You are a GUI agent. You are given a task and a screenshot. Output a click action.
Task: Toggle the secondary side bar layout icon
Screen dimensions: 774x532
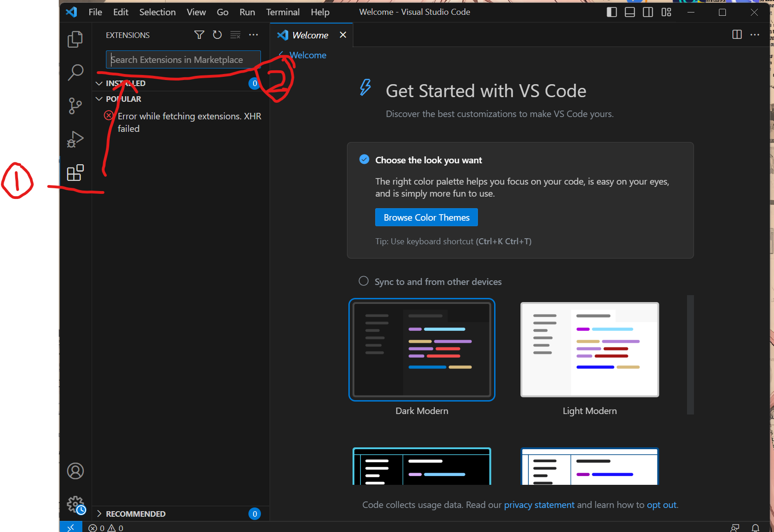pyautogui.click(x=648, y=12)
